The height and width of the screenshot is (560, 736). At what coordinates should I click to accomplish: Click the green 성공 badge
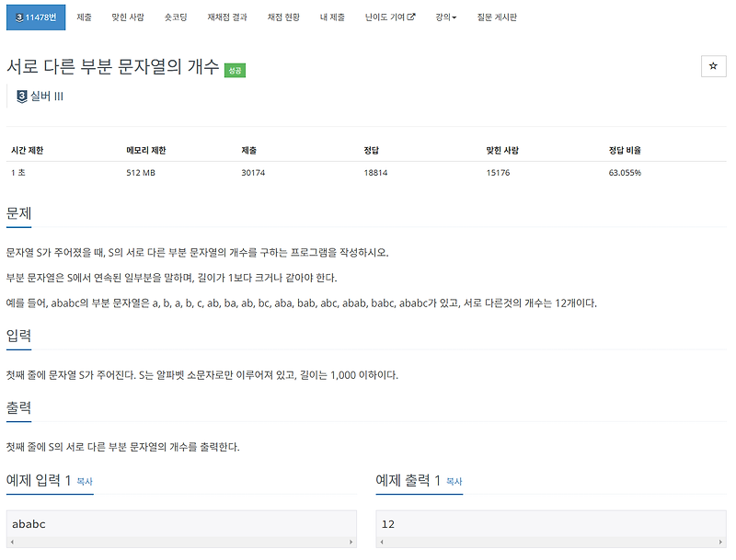point(235,71)
